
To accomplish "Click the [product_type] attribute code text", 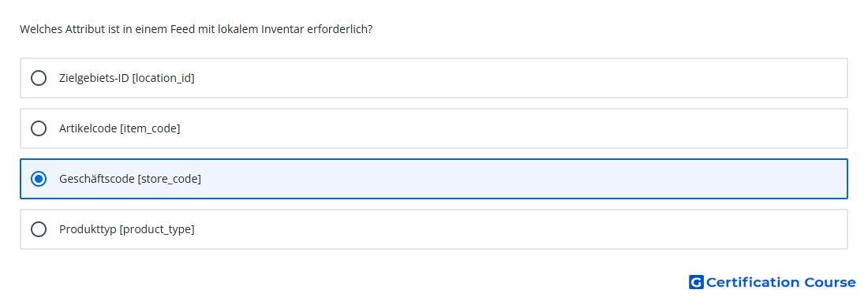I will pyautogui.click(x=157, y=229).
